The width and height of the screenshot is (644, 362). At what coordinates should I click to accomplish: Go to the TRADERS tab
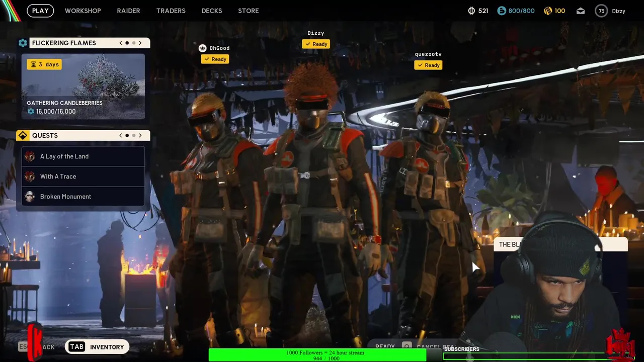pyautogui.click(x=171, y=11)
